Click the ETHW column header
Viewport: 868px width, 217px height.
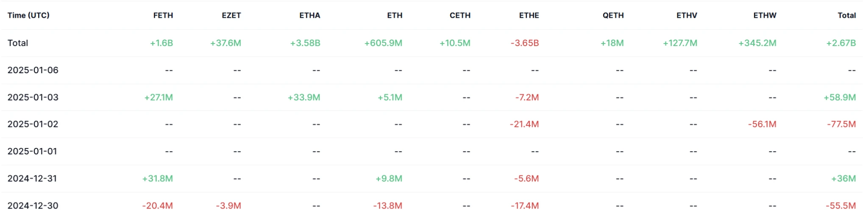[765, 15]
